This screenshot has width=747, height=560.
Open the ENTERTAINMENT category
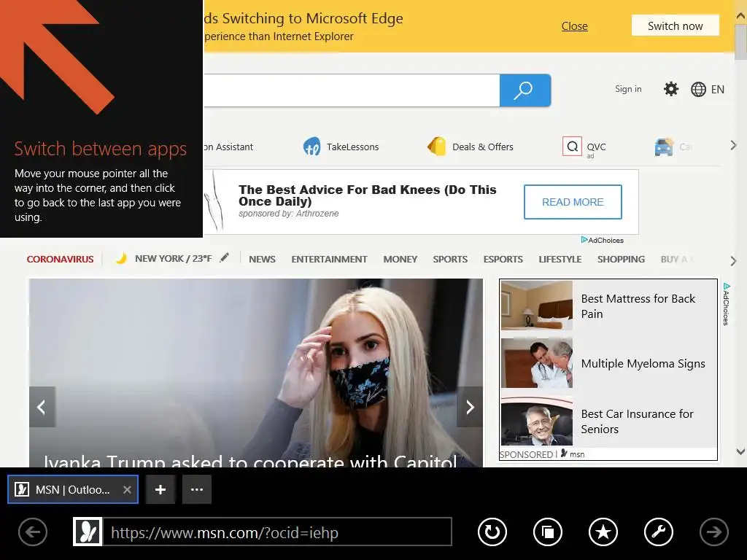pyautogui.click(x=329, y=259)
